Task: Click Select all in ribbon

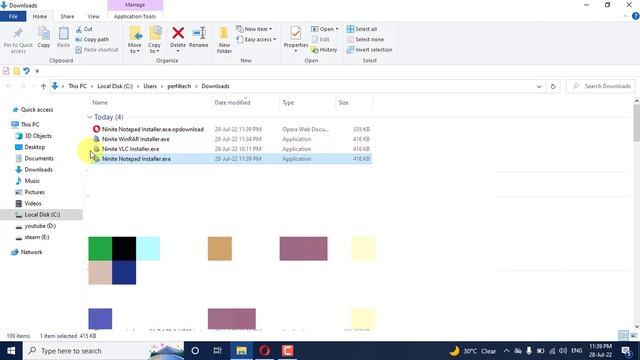Action: tap(362, 29)
